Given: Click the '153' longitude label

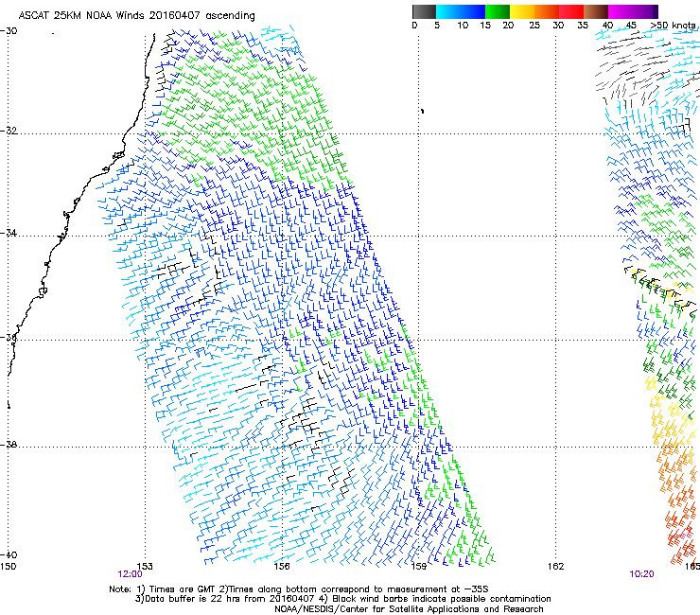Looking at the screenshot, I should (x=145, y=567).
